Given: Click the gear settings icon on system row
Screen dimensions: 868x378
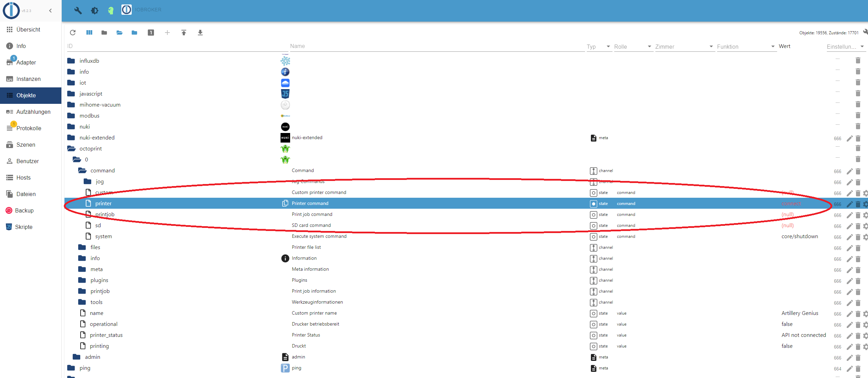Looking at the screenshot, I should [865, 237].
